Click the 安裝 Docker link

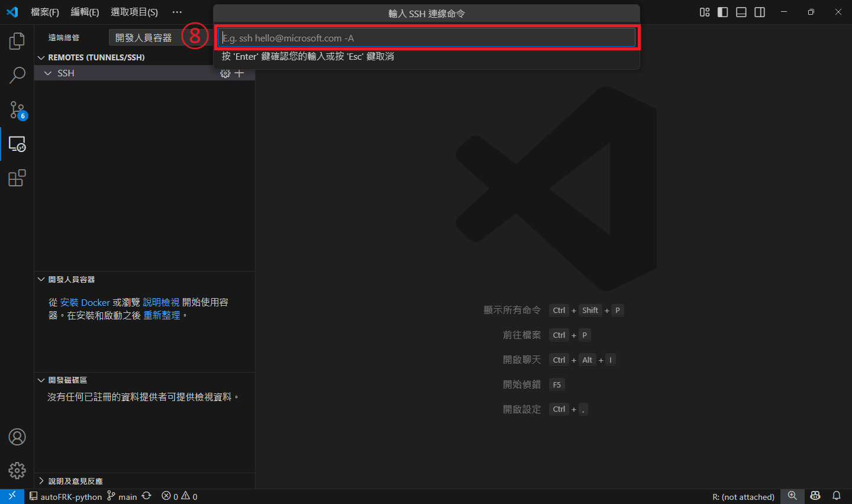click(x=85, y=302)
